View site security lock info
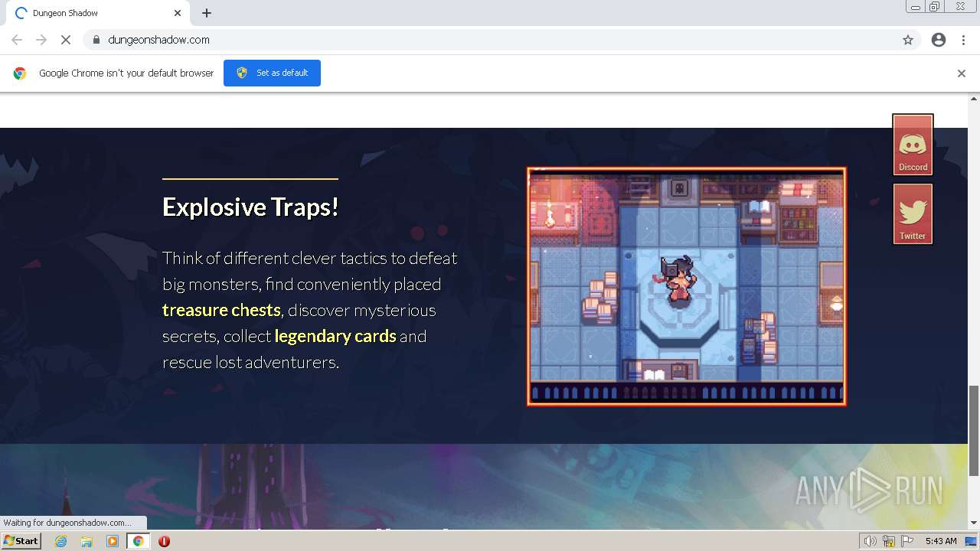Image resolution: width=980 pixels, height=551 pixels. tap(96, 40)
